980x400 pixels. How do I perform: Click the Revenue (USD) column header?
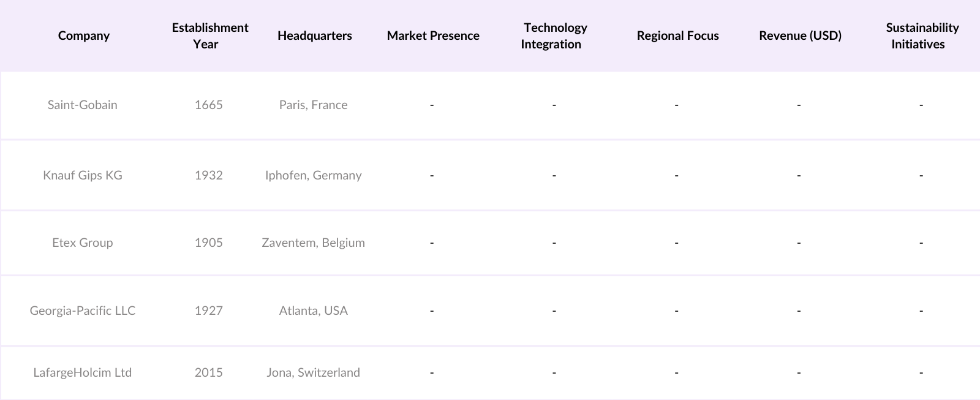point(800,36)
